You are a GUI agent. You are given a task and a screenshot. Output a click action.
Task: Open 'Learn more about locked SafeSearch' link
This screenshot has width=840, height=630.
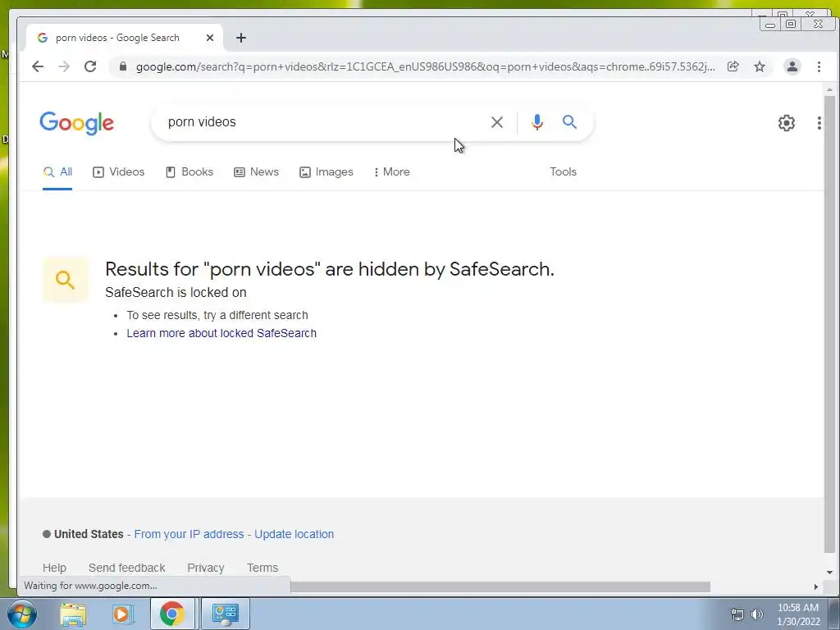221,333
